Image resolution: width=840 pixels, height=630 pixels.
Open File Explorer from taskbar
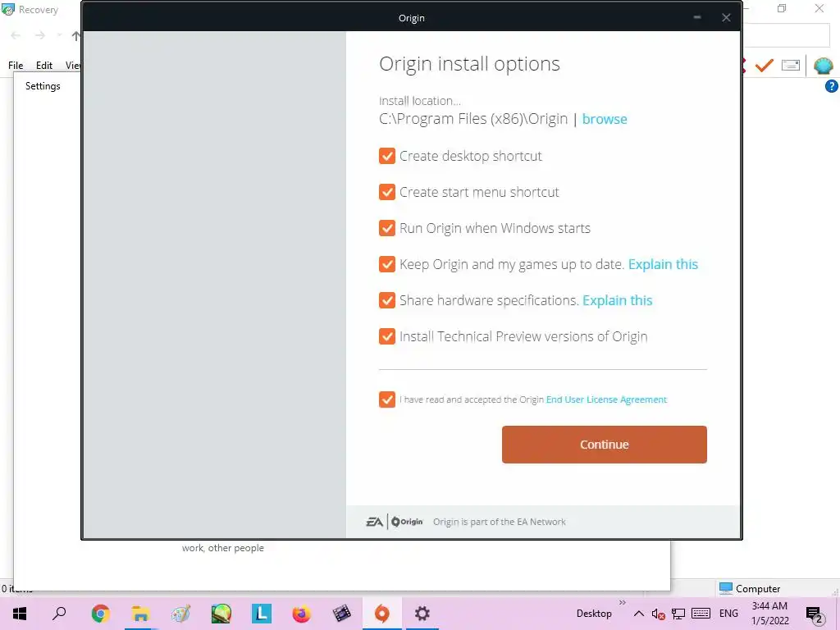(x=140, y=614)
